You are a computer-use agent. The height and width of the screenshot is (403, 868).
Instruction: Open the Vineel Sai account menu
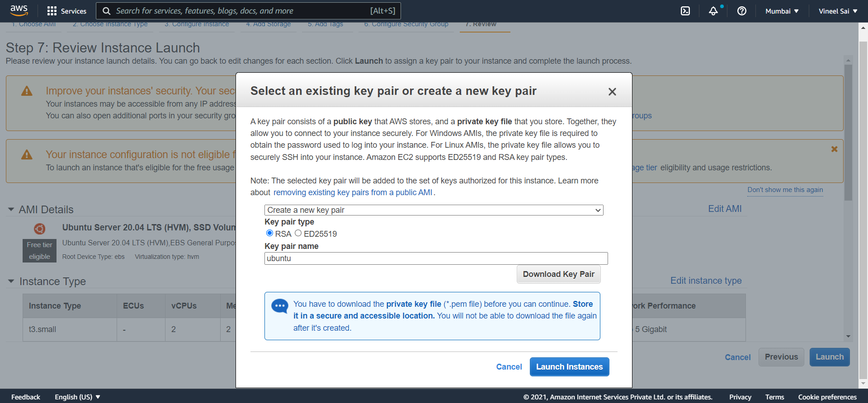click(837, 11)
